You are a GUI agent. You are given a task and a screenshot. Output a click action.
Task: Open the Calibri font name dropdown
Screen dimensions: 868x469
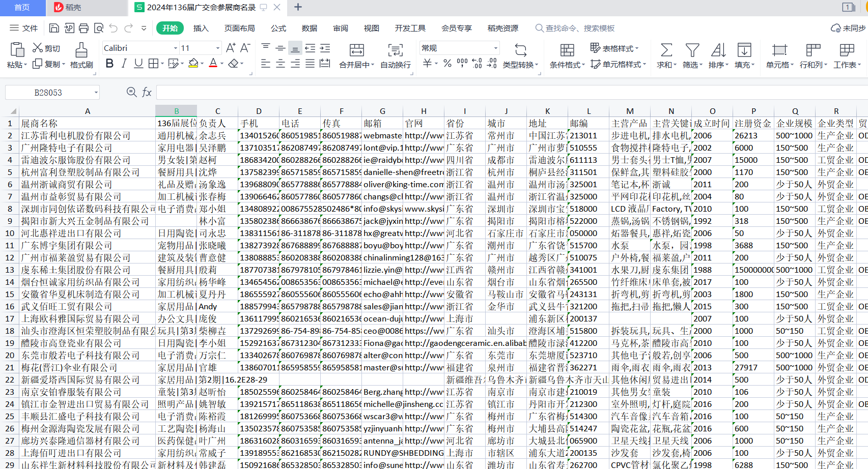176,48
